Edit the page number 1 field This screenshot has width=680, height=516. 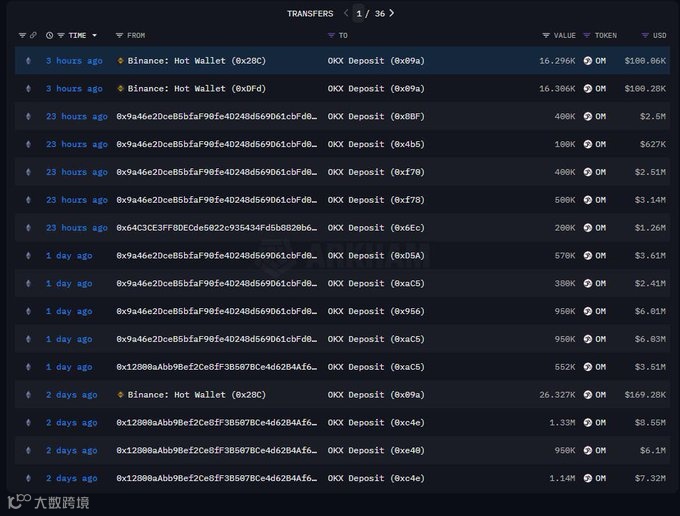[x=359, y=13]
